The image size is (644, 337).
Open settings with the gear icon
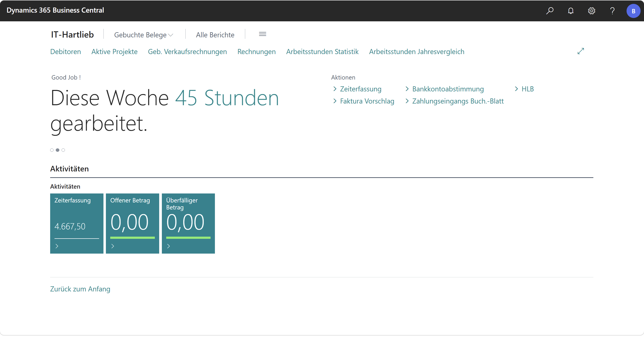coord(591,11)
